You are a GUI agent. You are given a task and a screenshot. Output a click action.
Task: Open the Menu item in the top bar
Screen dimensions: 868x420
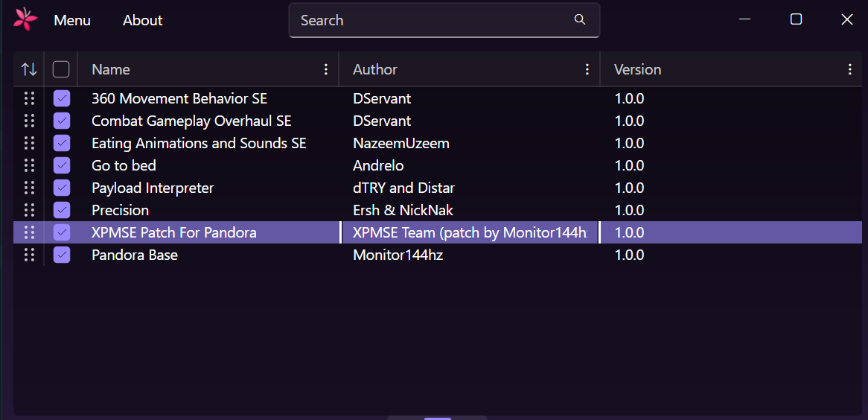[72, 20]
